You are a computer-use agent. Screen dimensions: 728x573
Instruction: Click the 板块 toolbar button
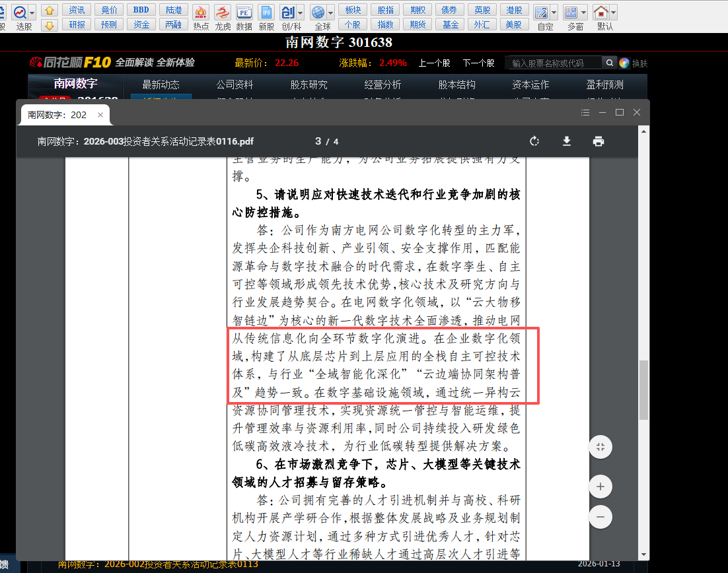(353, 10)
